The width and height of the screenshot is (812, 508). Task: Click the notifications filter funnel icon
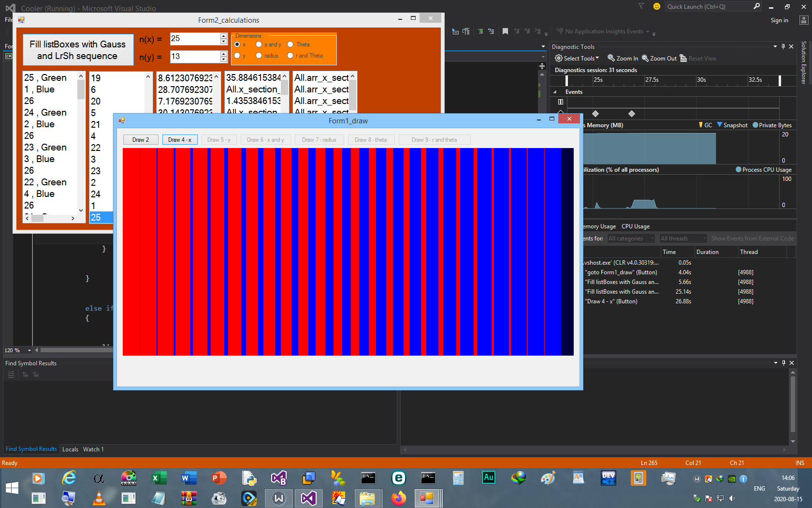tap(641, 6)
